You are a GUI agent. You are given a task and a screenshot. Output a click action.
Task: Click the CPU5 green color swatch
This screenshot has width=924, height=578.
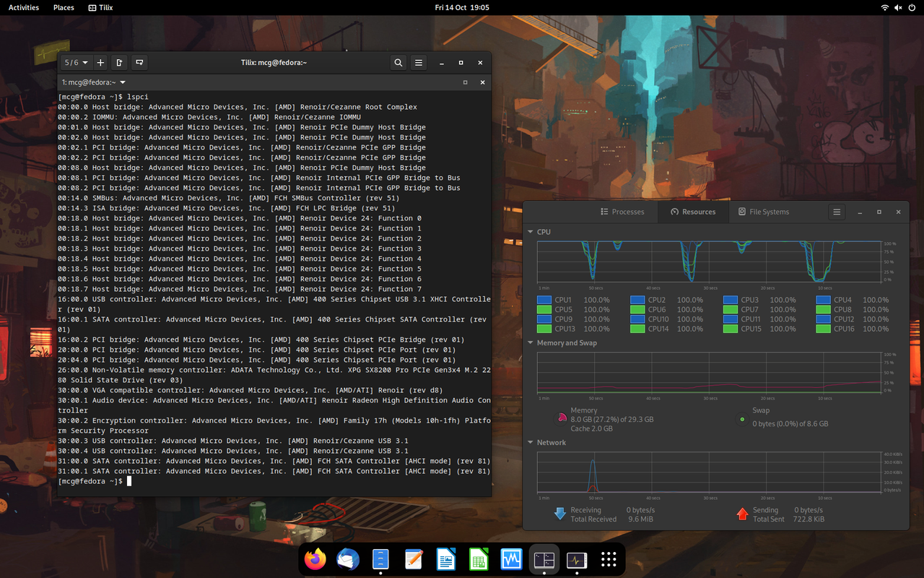pos(544,309)
